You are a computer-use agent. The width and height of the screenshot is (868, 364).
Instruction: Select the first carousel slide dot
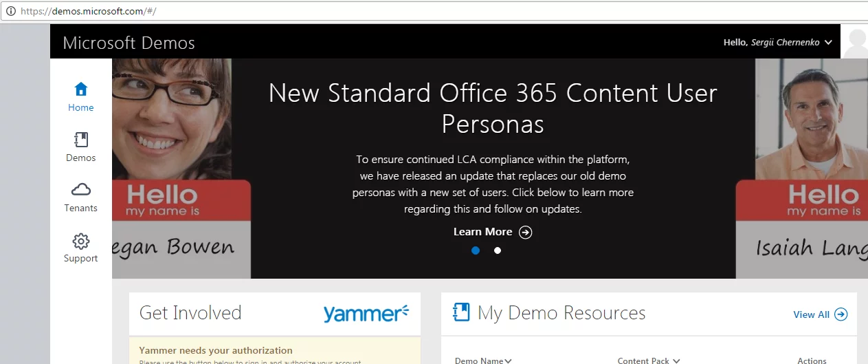point(476,250)
